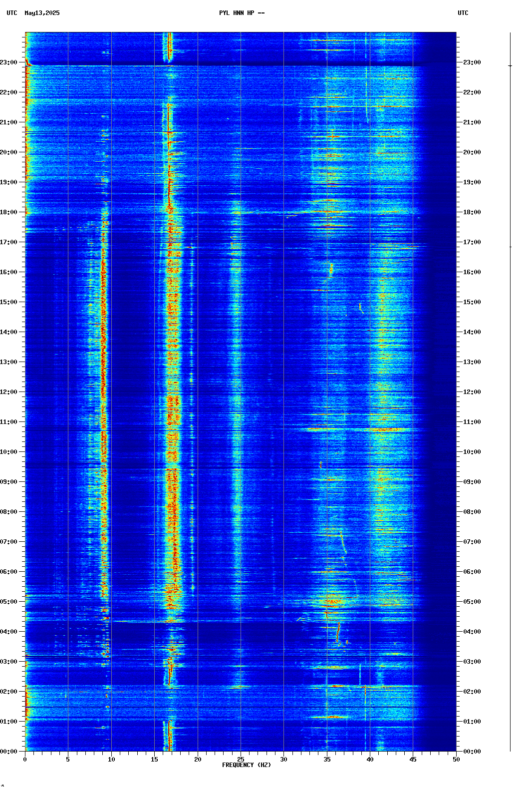
Task: Select the 25 tick label on frequency axis
Action: click(241, 760)
